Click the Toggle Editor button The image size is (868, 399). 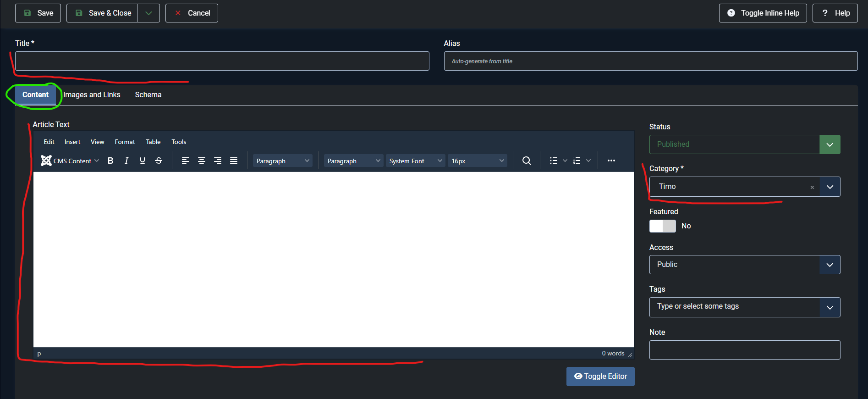[x=600, y=377]
